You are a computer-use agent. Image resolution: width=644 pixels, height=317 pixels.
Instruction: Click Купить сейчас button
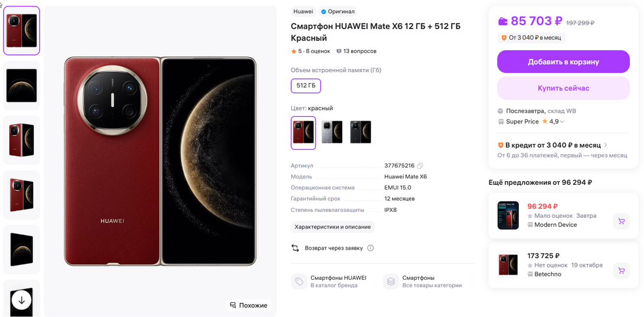563,88
